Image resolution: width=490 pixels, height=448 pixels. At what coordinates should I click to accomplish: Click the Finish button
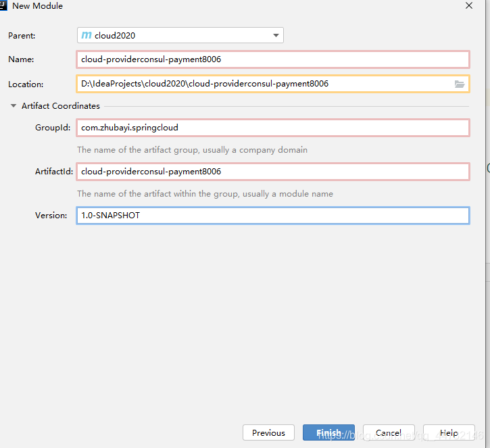click(328, 432)
